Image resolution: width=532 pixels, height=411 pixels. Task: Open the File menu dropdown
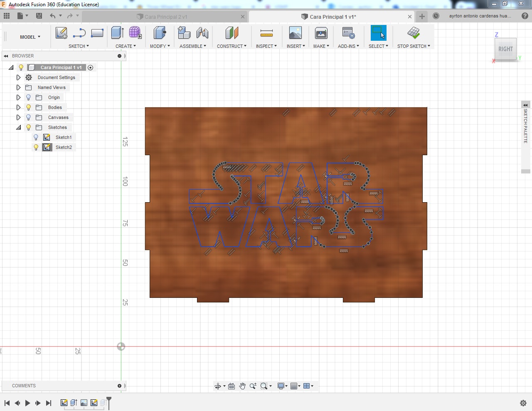click(22, 16)
